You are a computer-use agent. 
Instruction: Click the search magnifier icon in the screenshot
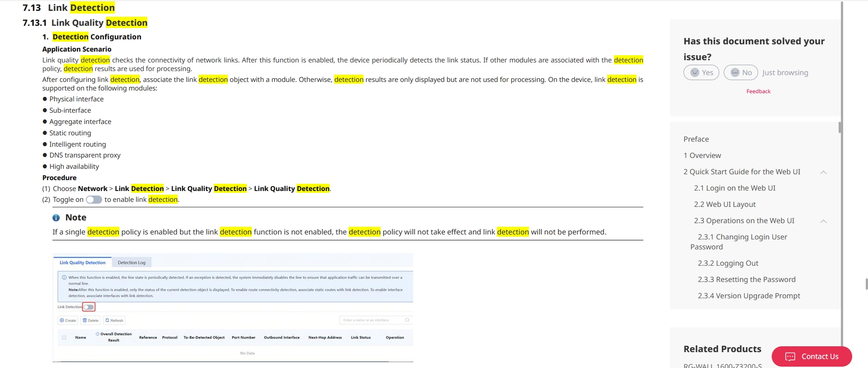[x=407, y=320]
